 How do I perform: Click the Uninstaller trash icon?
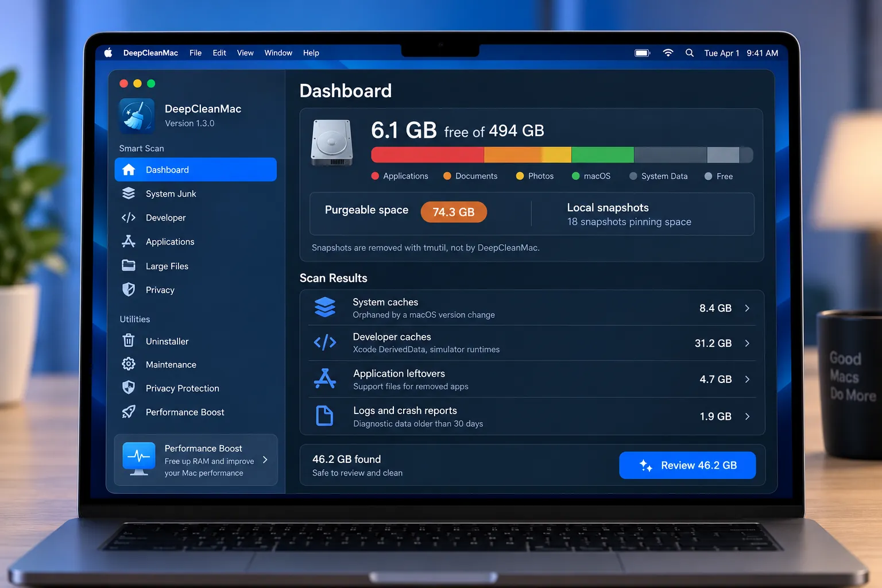tap(129, 341)
